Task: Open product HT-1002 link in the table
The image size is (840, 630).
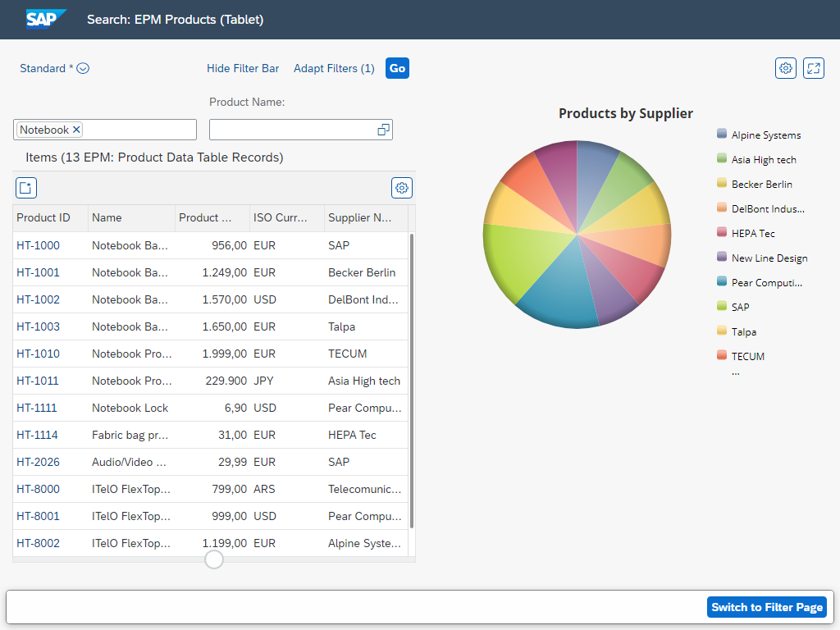Action: pyautogui.click(x=37, y=299)
